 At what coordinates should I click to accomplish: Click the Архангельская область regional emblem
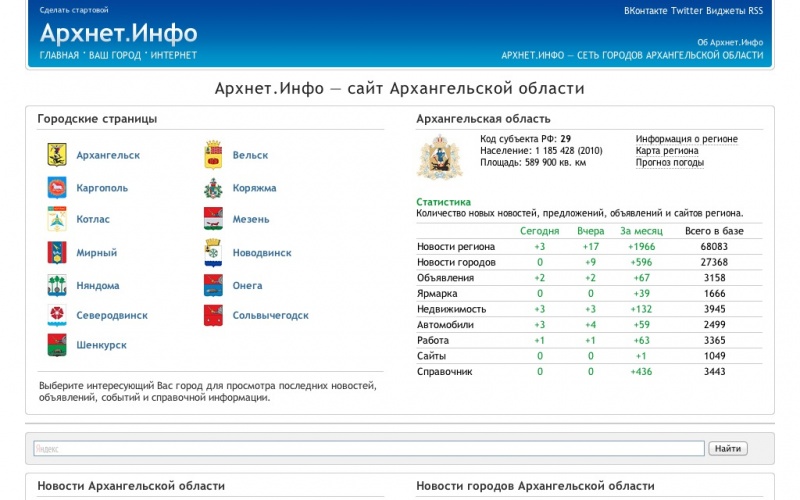point(440,157)
